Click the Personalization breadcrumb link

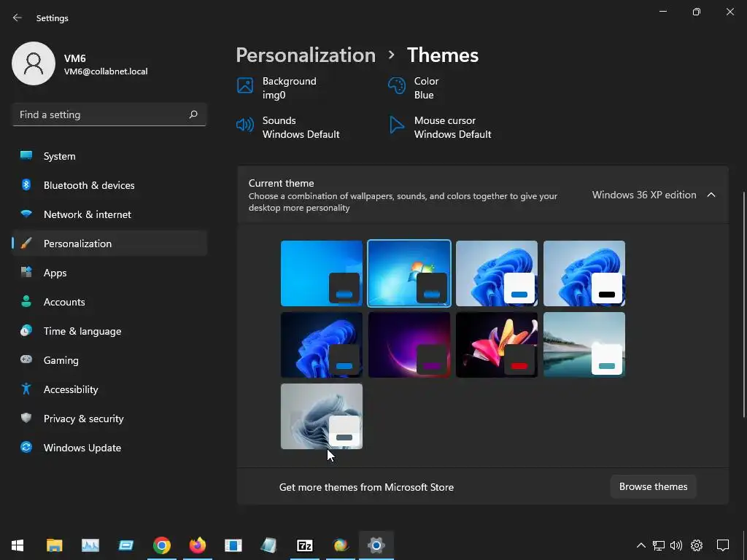click(x=306, y=55)
